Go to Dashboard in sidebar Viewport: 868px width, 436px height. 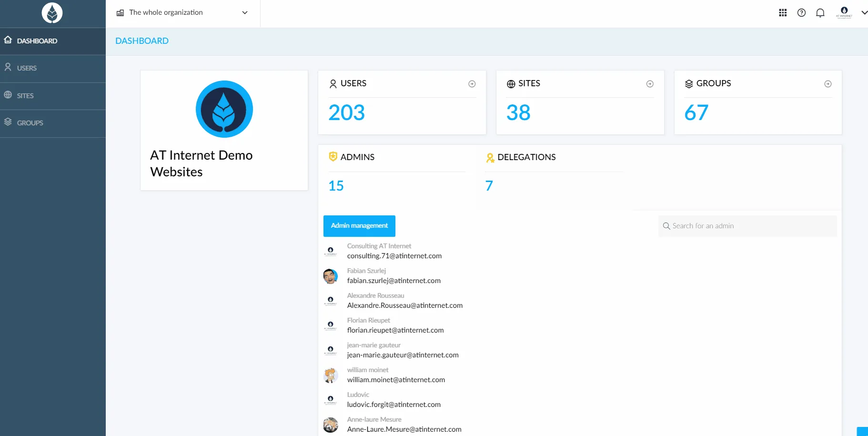coord(37,41)
